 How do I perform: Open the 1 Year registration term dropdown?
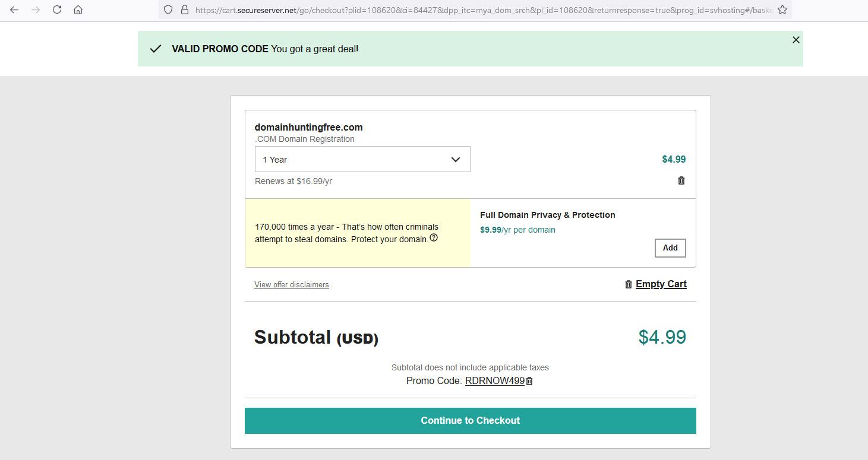coord(362,159)
